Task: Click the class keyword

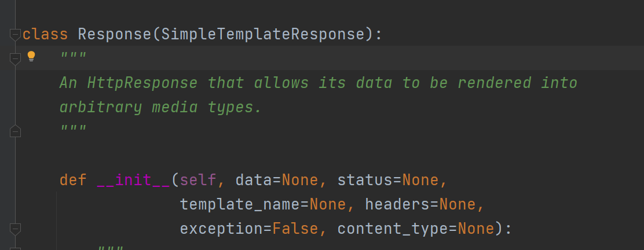Action: point(45,35)
